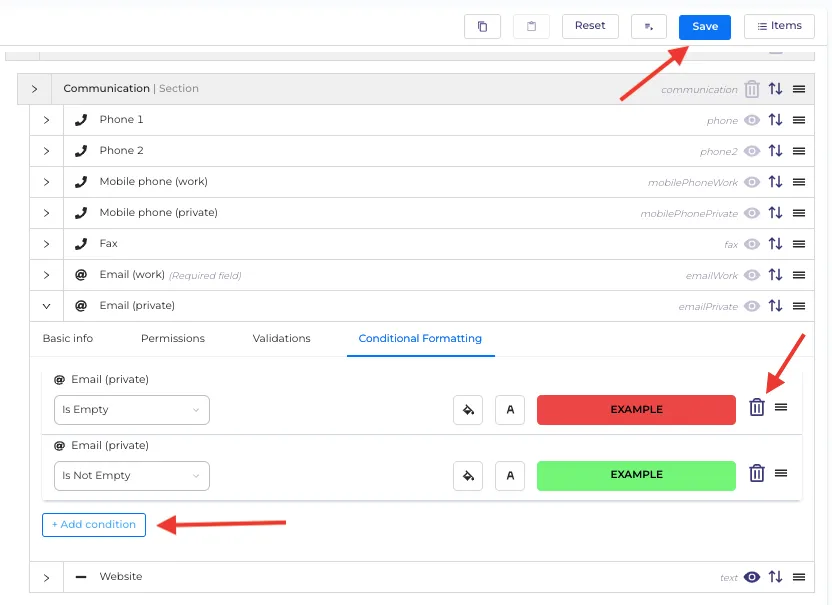Screen dimensions: 832x605
Task: Open the Items list button
Action: [779, 27]
